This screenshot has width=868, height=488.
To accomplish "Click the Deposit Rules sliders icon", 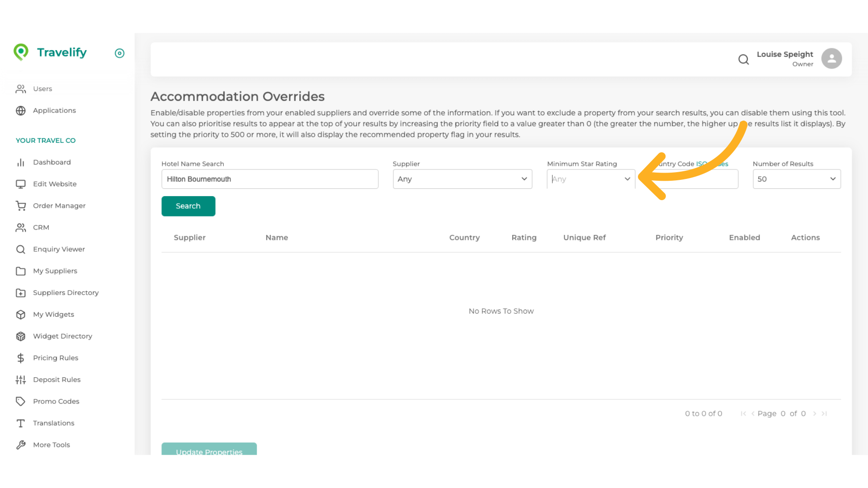I will point(21,380).
